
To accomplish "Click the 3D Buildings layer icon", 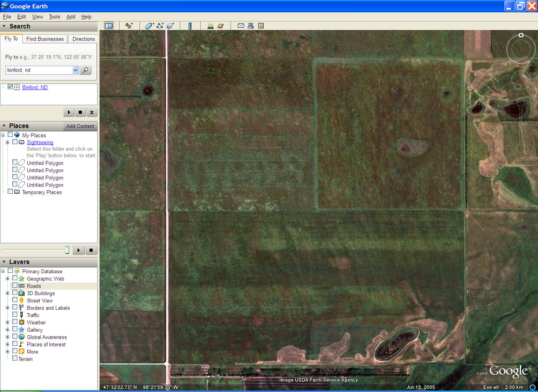I will (22, 293).
